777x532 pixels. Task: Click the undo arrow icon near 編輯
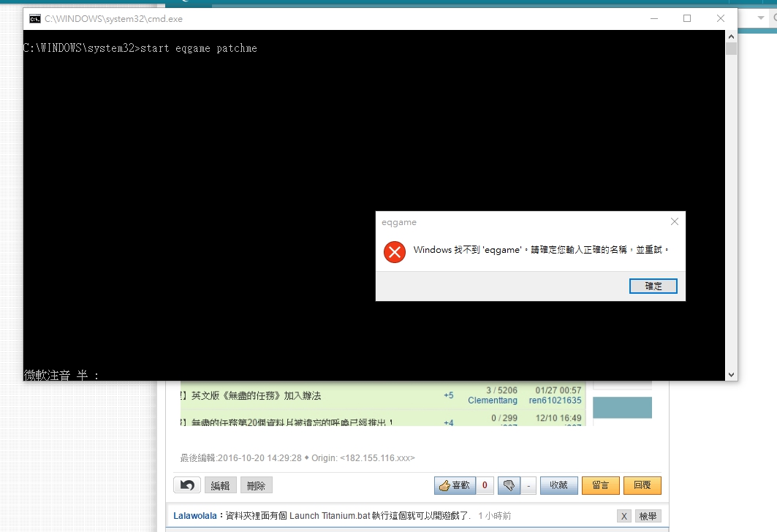pos(188,484)
